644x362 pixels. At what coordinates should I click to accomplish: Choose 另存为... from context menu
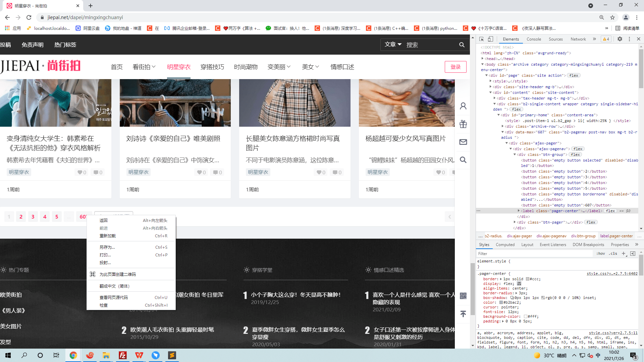[131, 247]
